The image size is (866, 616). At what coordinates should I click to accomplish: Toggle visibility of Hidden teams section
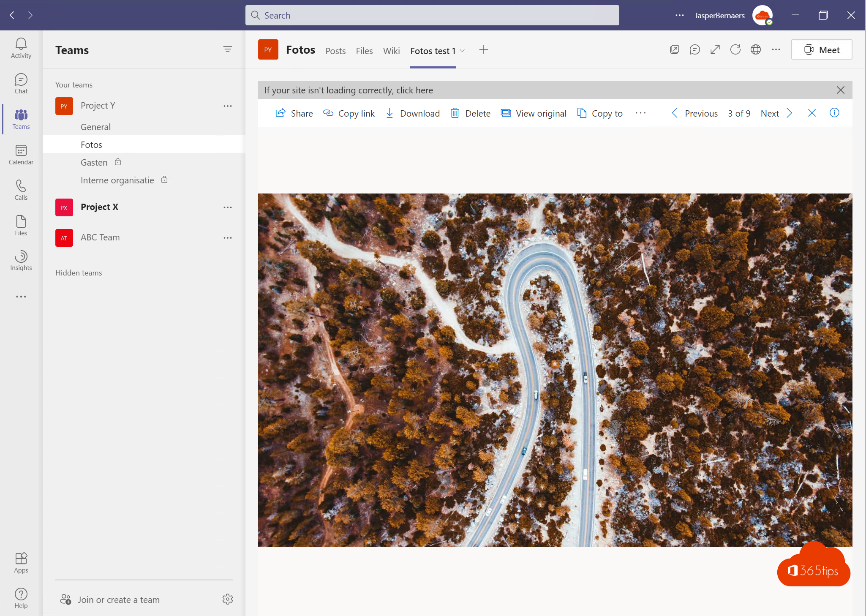coord(78,272)
